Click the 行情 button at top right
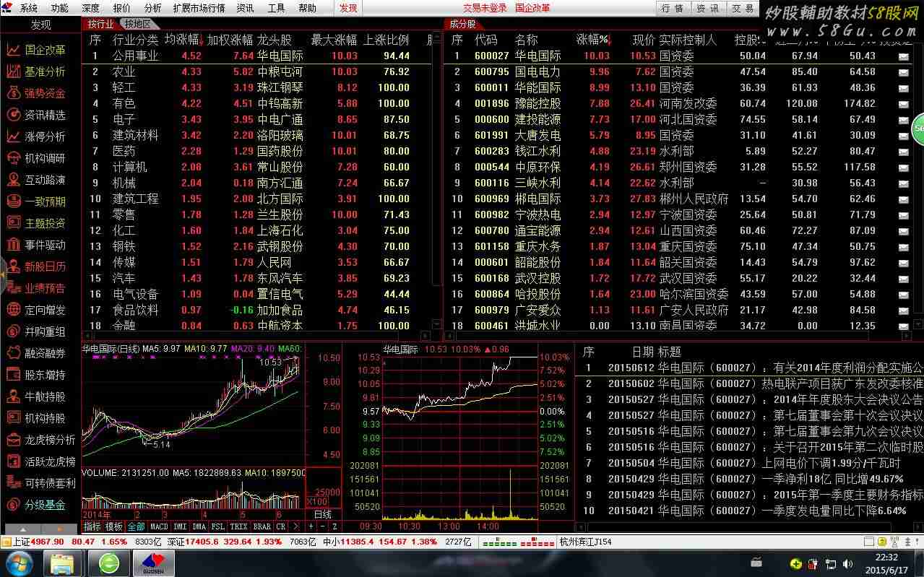Image resolution: width=924 pixels, height=577 pixels. coord(672,8)
